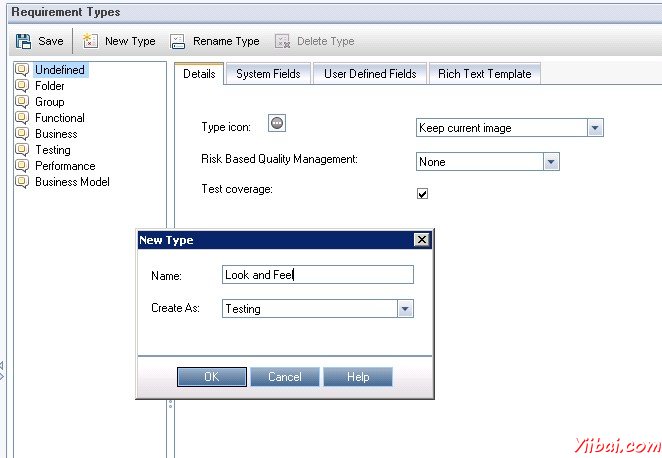
Task: Expand the Risk Based Quality Management dropdown
Action: (x=551, y=162)
